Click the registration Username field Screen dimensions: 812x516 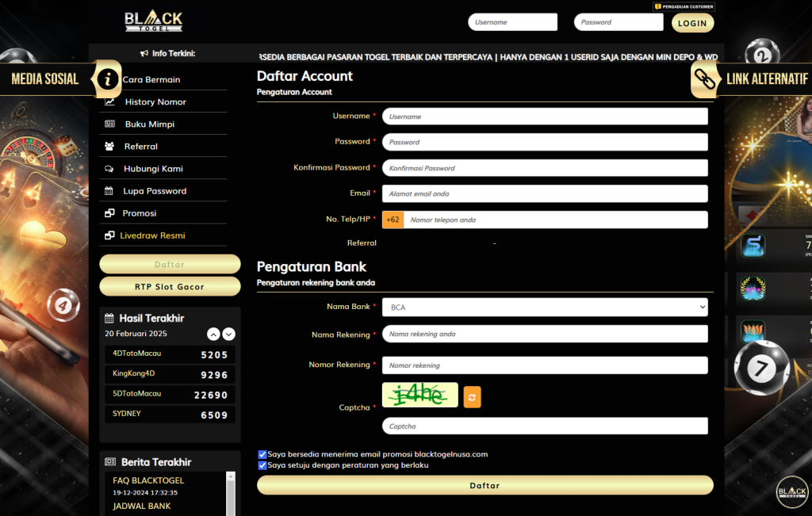click(545, 117)
